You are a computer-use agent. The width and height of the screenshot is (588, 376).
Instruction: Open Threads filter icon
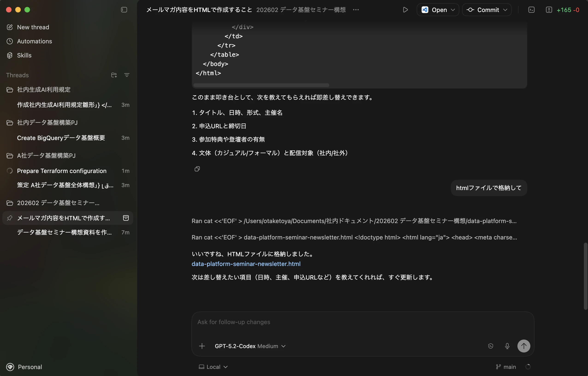(127, 75)
